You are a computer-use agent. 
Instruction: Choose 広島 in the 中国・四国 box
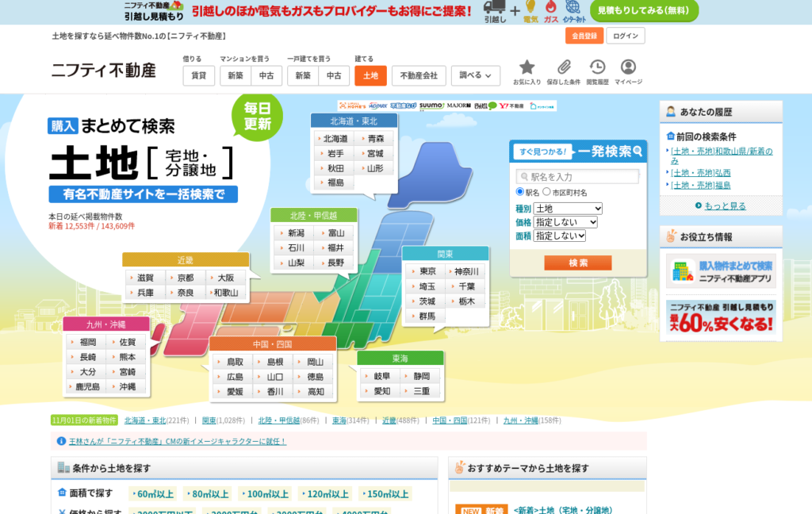pyautogui.click(x=235, y=377)
